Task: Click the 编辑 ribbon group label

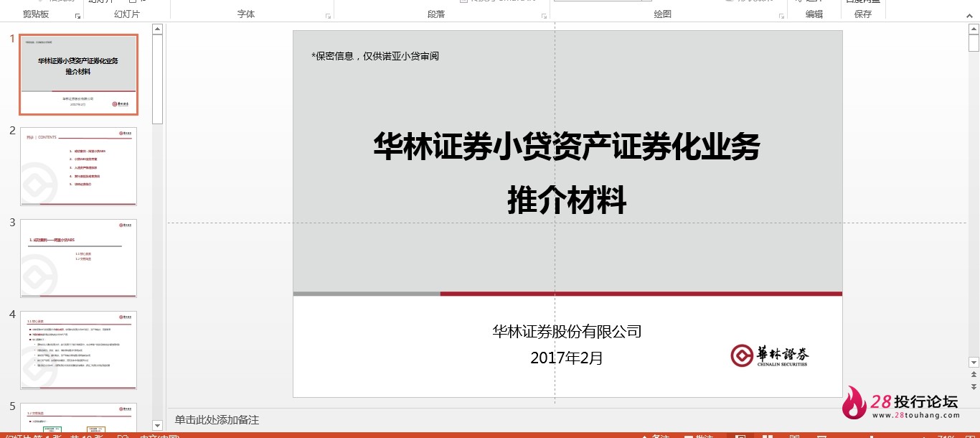Action: tap(814, 14)
